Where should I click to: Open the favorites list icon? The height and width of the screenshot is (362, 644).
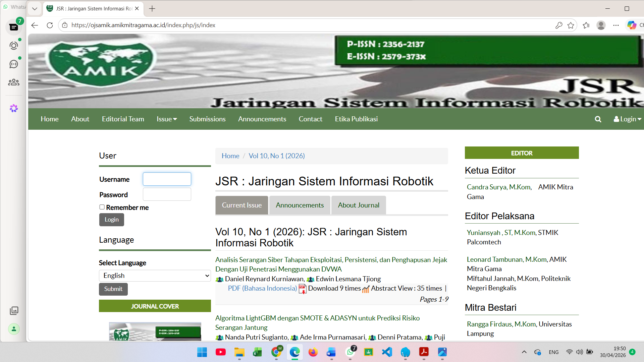pyautogui.click(x=586, y=25)
